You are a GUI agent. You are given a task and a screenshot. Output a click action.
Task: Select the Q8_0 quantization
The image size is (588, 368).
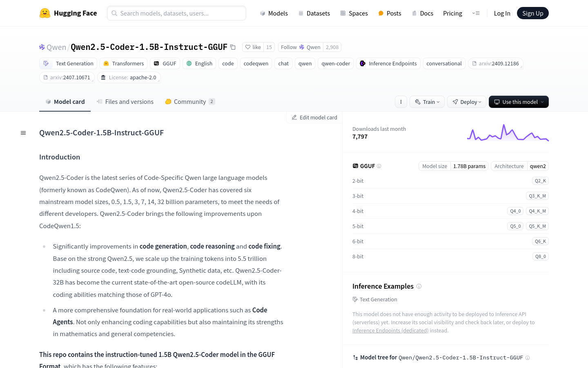coord(540,256)
